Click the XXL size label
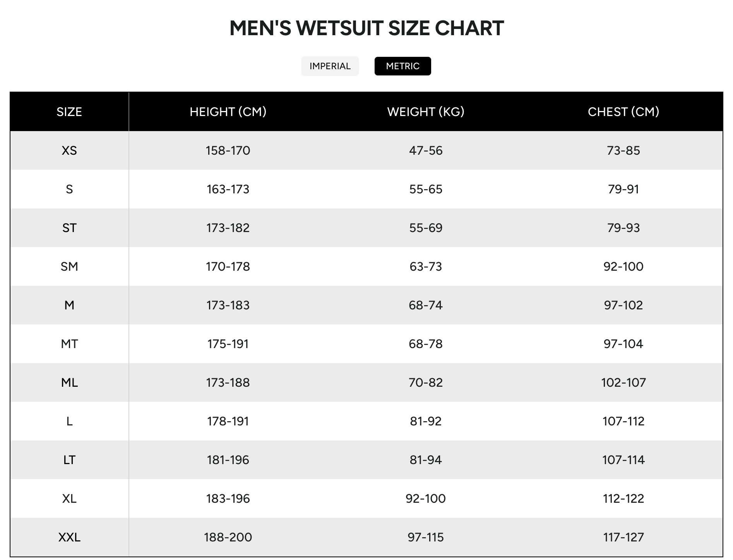 [x=69, y=537]
